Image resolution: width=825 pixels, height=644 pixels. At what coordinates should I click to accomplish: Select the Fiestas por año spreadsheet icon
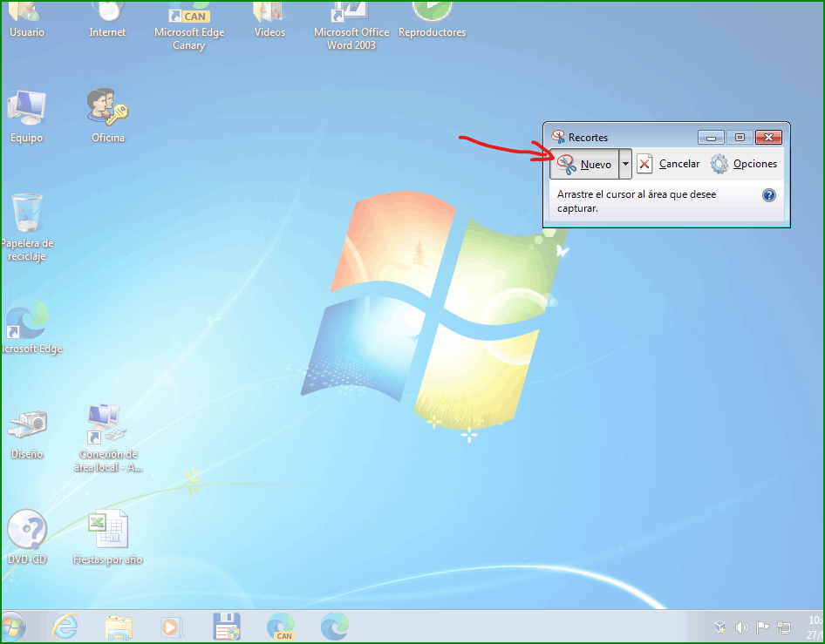point(108,538)
